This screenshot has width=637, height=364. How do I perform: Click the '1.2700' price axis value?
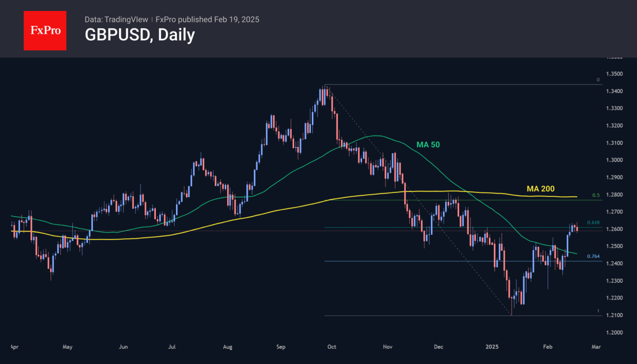(615, 212)
